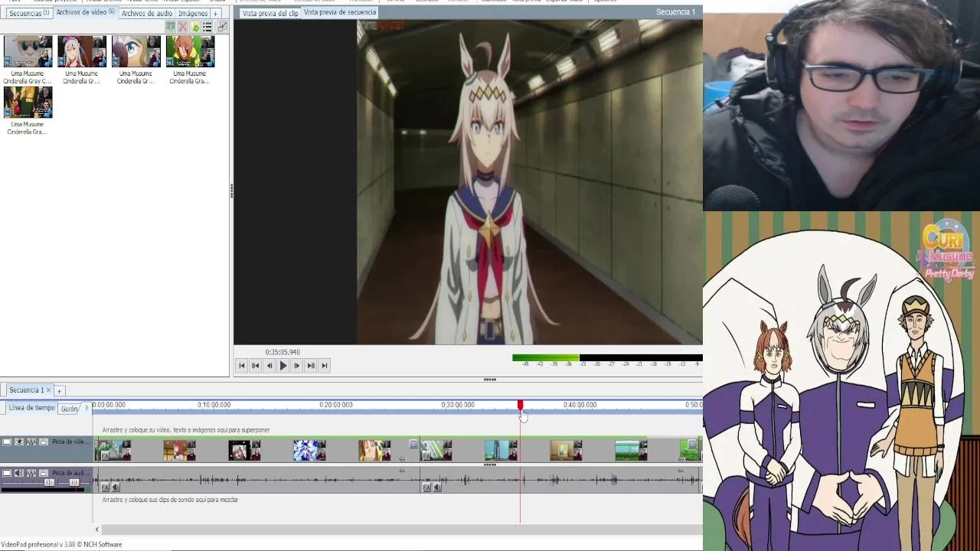Step one frame back in preview
980x551 pixels.
(269, 366)
